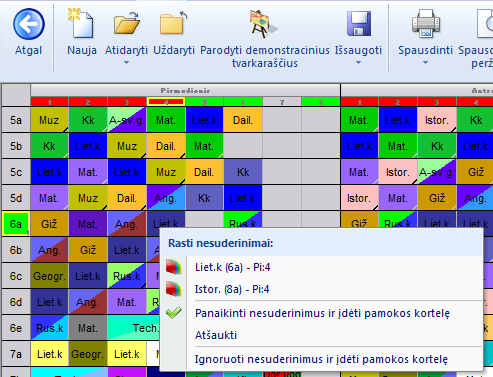Select the 5c class row header
This screenshot has width=493, height=377.
(16, 172)
